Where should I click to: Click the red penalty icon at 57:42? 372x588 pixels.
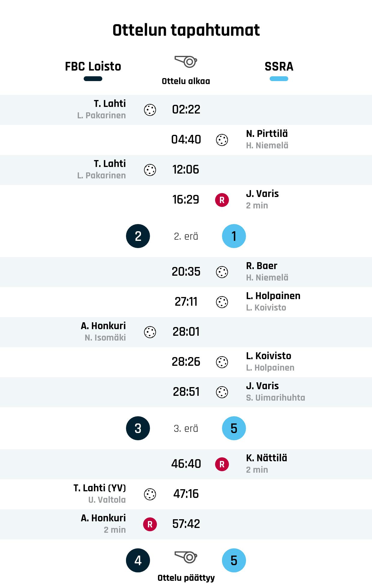pyautogui.click(x=150, y=524)
